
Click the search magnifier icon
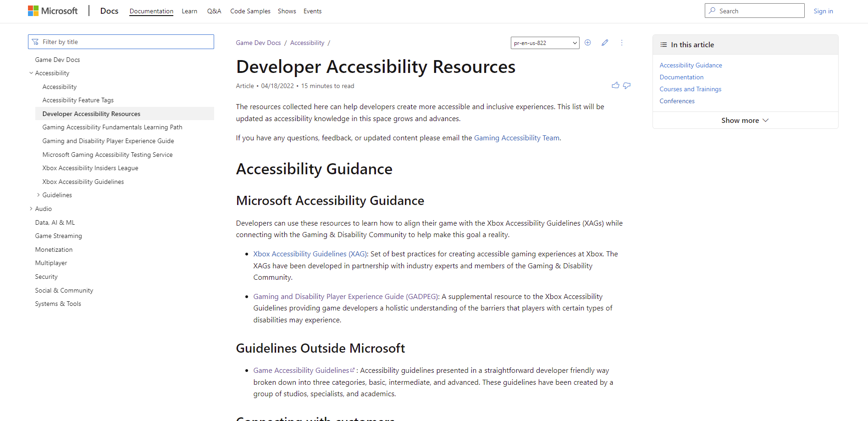712,11
